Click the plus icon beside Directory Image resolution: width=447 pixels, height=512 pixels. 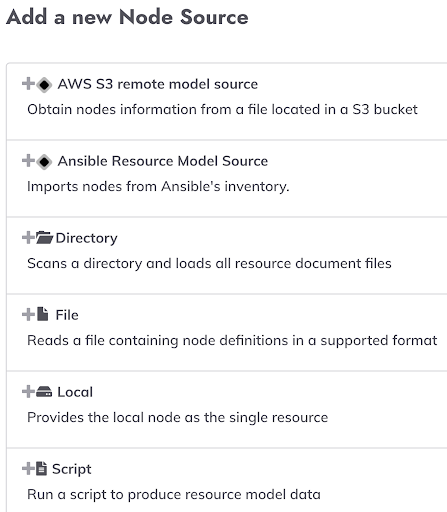coord(28,238)
